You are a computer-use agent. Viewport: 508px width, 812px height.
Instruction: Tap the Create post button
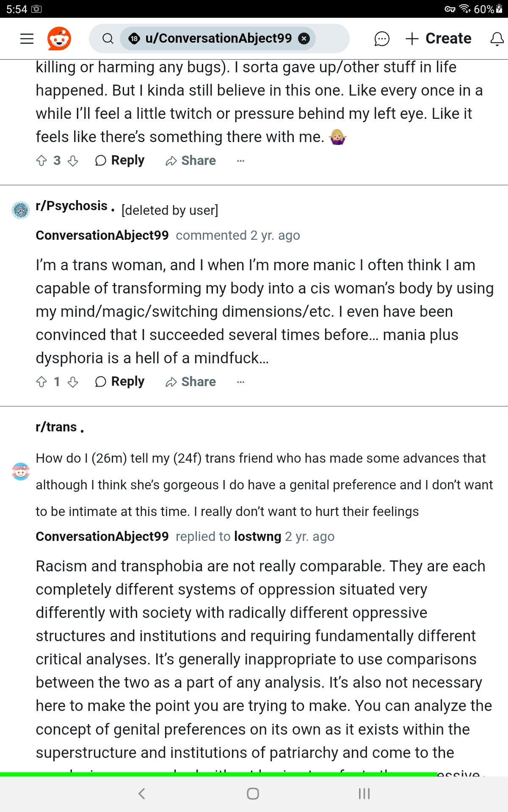[x=439, y=38]
